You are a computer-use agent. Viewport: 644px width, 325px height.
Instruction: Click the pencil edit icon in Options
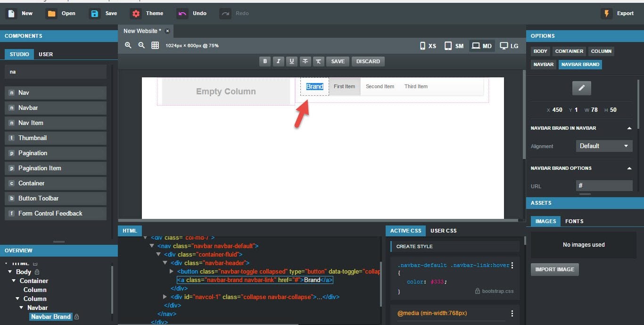[x=581, y=88]
